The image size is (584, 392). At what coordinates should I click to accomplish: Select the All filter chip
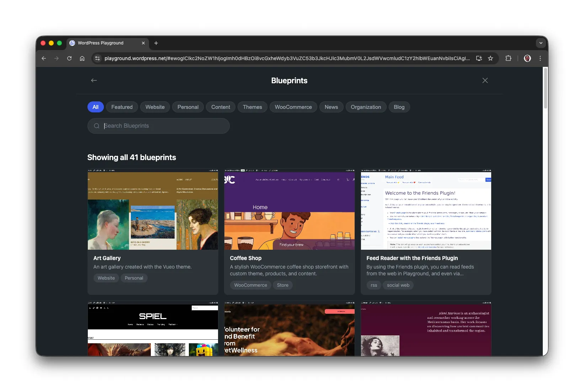click(x=95, y=107)
